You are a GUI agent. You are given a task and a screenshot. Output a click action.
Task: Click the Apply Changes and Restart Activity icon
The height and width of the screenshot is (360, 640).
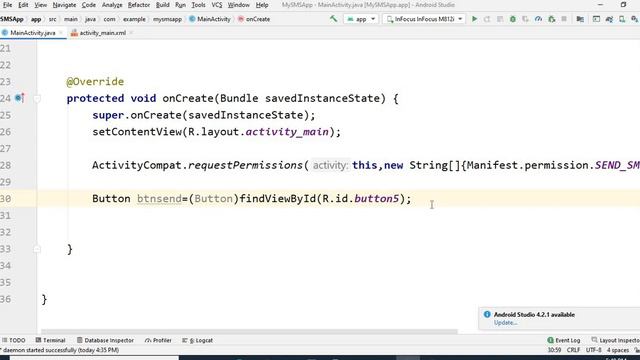487,19
